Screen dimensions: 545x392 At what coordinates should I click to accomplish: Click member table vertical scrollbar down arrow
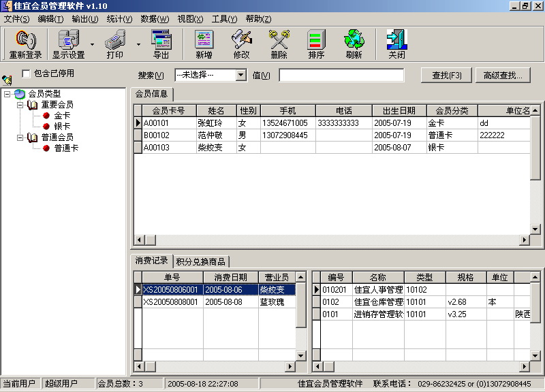[x=535, y=229]
